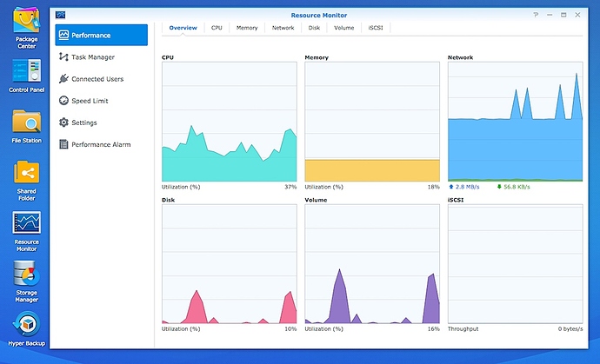Viewport: 600px width, 364px height.
Task: Switch to the Overview tab
Action: pyautogui.click(x=183, y=28)
